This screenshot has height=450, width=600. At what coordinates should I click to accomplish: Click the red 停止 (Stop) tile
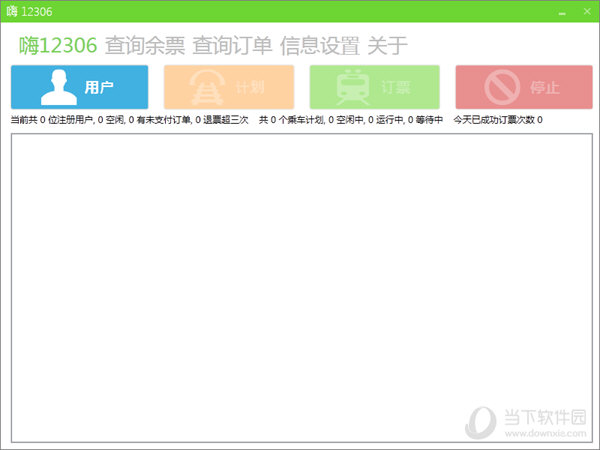pos(524,87)
